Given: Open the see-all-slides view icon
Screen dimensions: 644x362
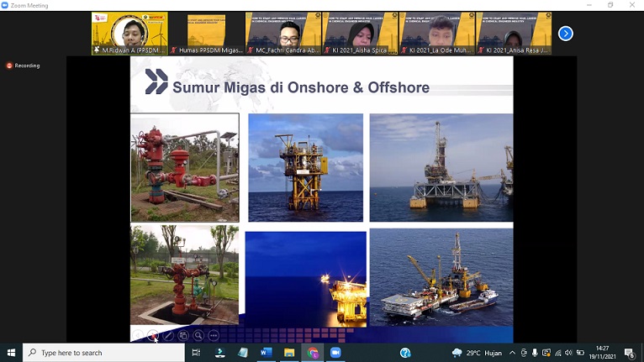Looking at the screenshot, I should (x=183, y=335).
